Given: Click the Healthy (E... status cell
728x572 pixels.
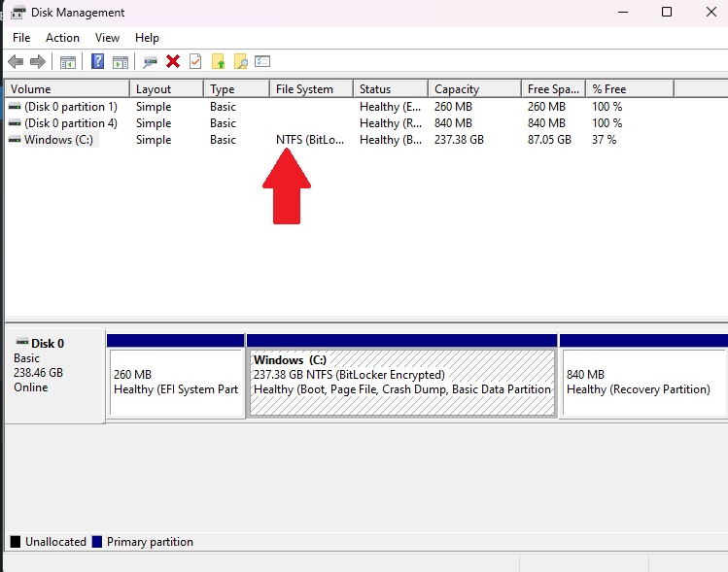Looking at the screenshot, I should coord(391,107).
